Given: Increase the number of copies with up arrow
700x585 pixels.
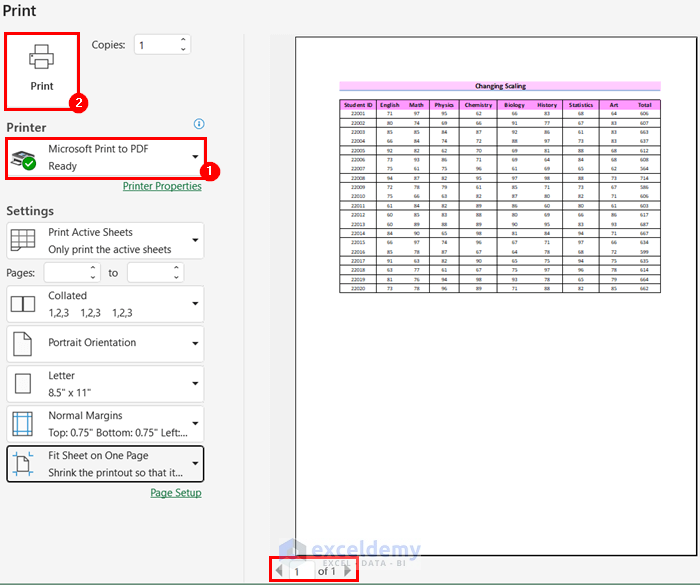Looking at the screenshot, I should coord(183,40).
